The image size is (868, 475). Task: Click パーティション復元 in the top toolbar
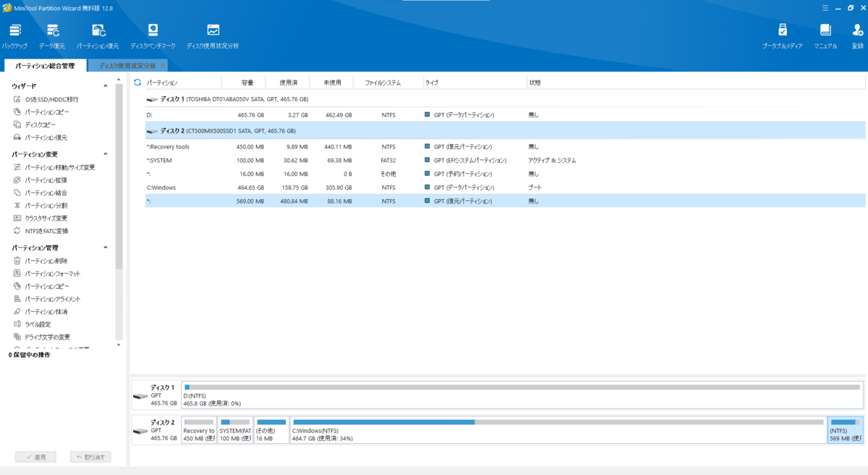(98, 36)
